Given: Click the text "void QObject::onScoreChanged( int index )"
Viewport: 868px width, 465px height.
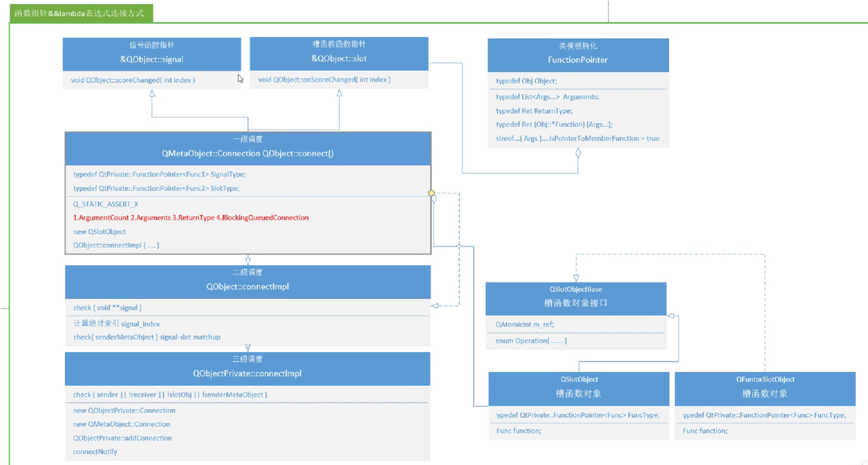Looking at the screenshot, I should tap(324, 80).
